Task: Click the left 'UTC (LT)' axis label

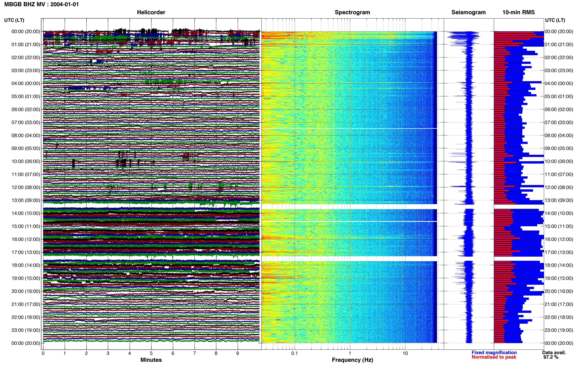Action: coord(14,20)
